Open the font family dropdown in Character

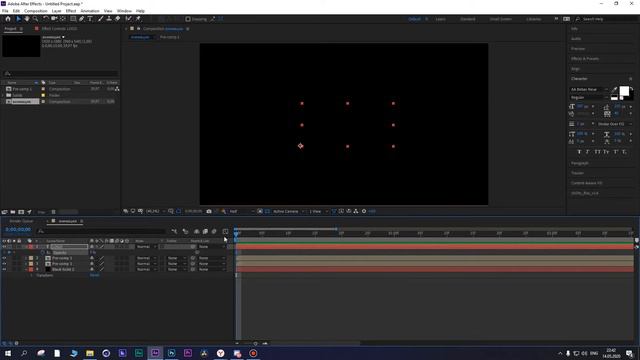[x=589, y=89]
